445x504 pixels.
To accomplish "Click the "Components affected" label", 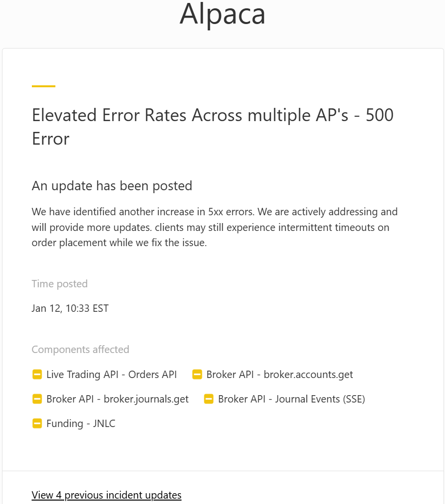I will click(80, 350).
